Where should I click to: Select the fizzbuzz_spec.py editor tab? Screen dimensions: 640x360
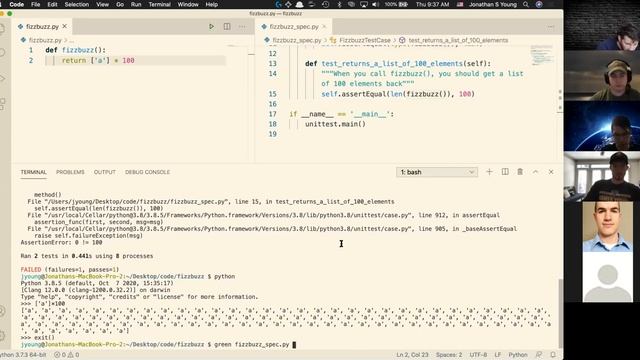294,27
